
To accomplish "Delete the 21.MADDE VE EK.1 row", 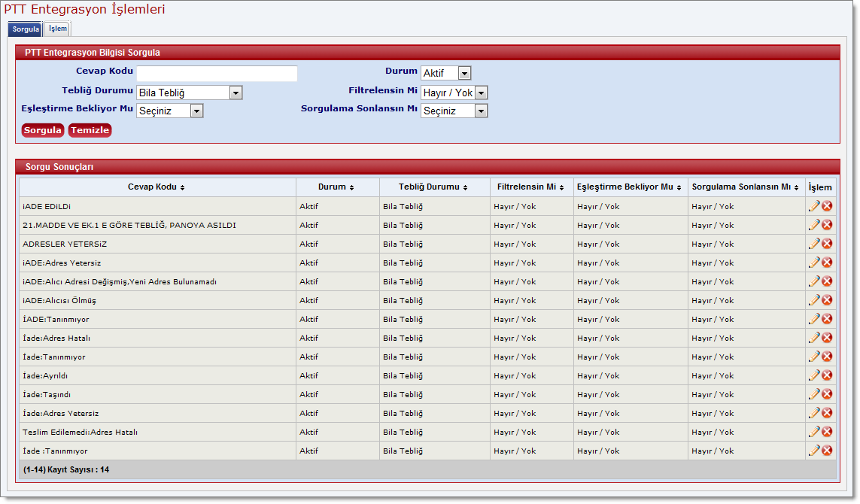I will tap(827, 225).
